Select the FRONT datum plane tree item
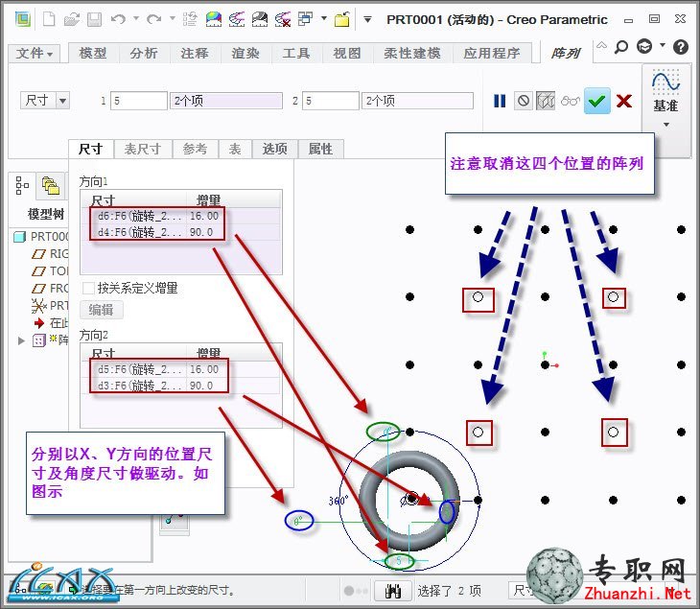 click(50, 289)
